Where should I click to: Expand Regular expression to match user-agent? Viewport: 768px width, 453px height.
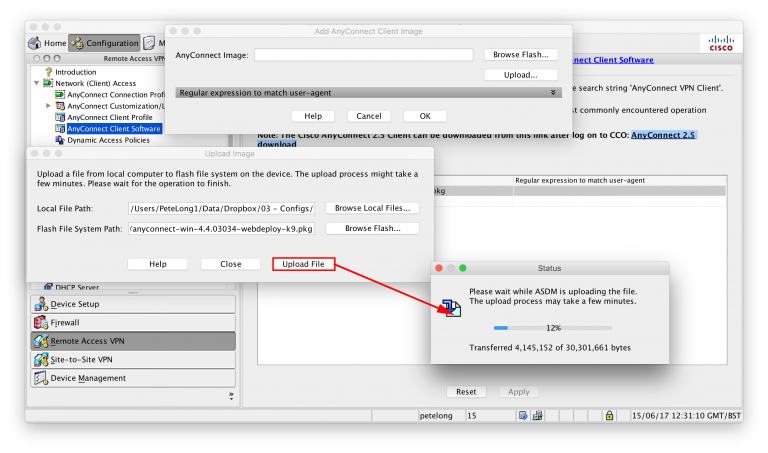pyautogui.click(x=553, y=93)
